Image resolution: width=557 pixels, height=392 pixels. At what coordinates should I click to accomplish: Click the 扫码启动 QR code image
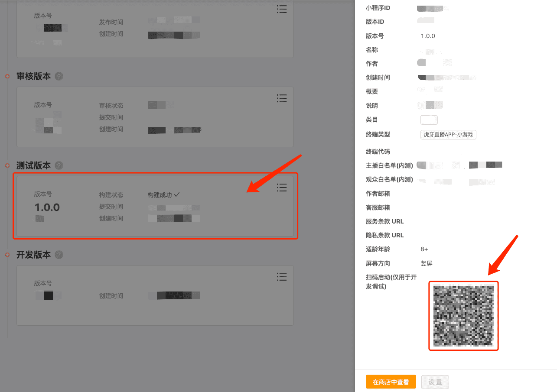coord(463,316)
